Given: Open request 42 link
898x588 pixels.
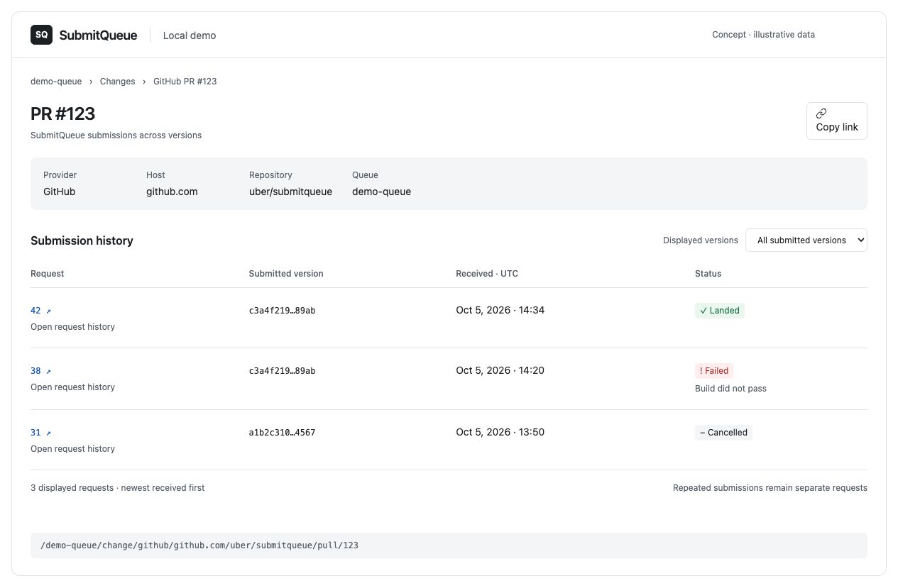Looking at the screenshot, I should [40, 311].
